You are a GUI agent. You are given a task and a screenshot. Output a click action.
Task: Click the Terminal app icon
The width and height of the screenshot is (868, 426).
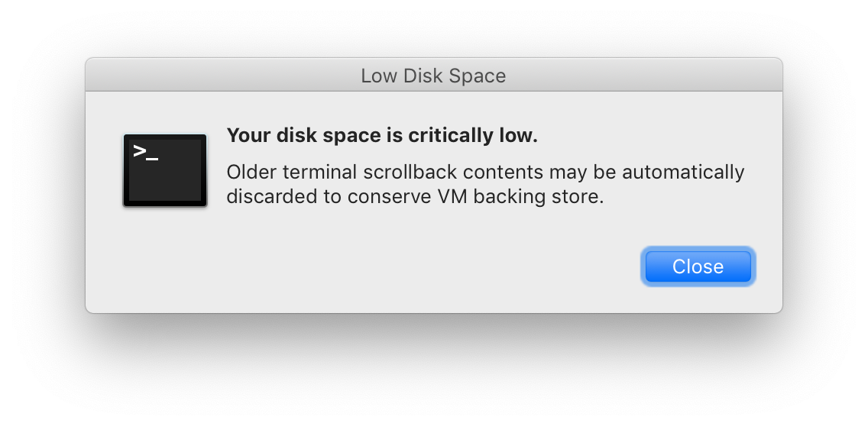pos(165,170)
